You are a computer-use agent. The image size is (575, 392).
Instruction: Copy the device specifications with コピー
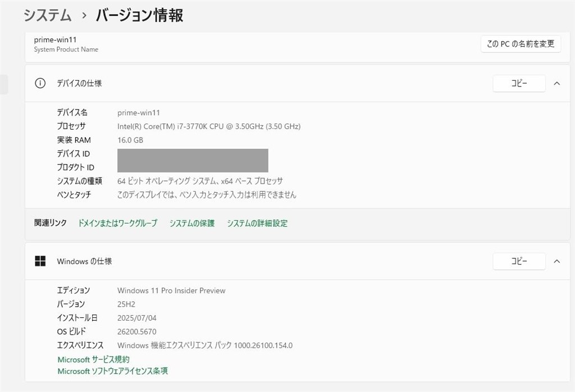[519, 83]
